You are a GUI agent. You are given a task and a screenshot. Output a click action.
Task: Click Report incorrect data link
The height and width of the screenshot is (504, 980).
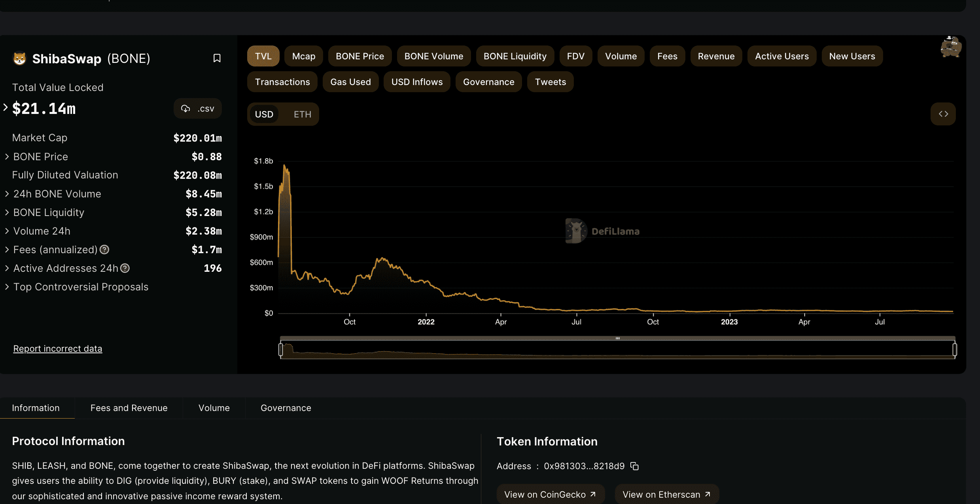click(x=58, y=349)
